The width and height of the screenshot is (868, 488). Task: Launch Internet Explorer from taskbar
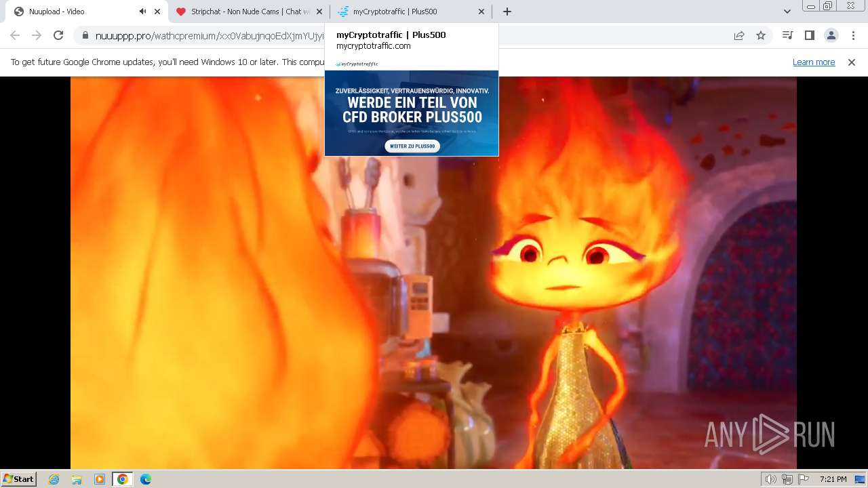coord(54,479)
